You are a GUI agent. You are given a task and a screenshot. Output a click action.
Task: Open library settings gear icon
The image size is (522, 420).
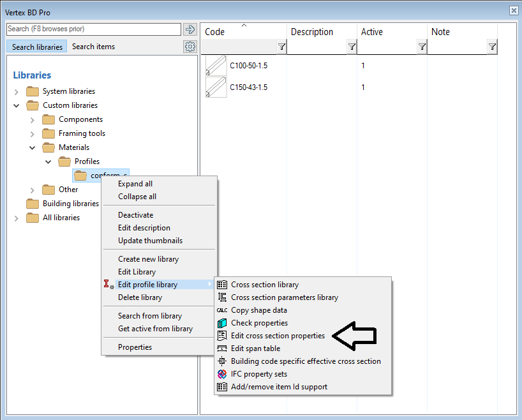(190, 47)
